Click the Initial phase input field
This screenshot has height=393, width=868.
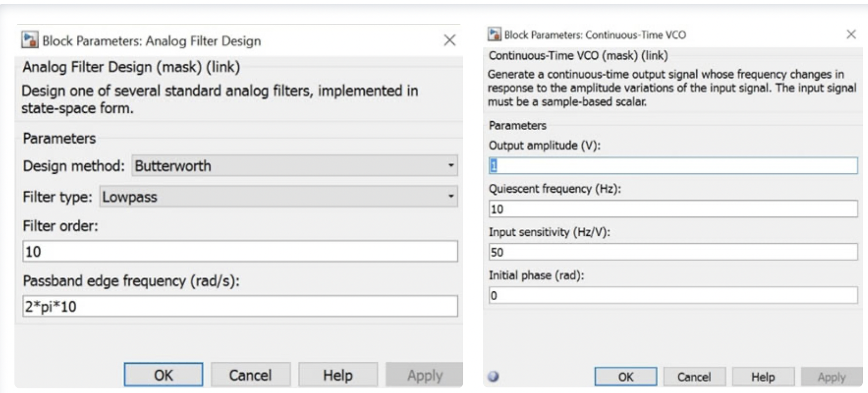673,296
